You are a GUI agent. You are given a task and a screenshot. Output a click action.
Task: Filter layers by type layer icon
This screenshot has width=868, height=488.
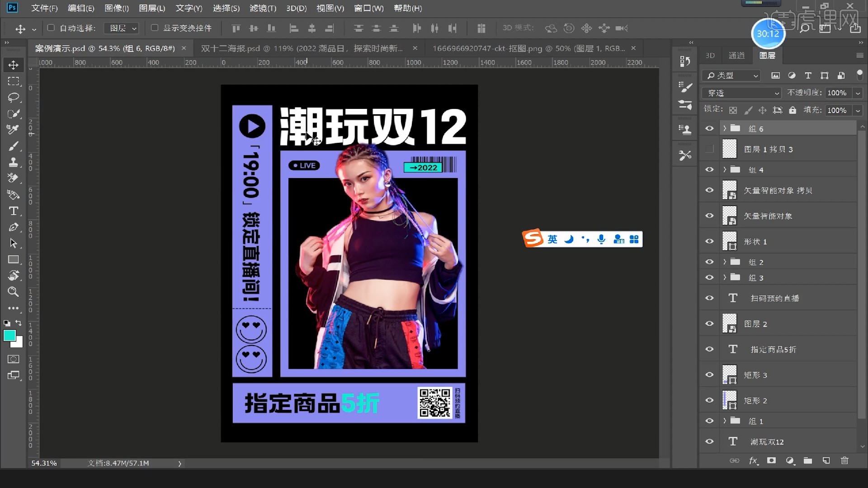[808, 75]
